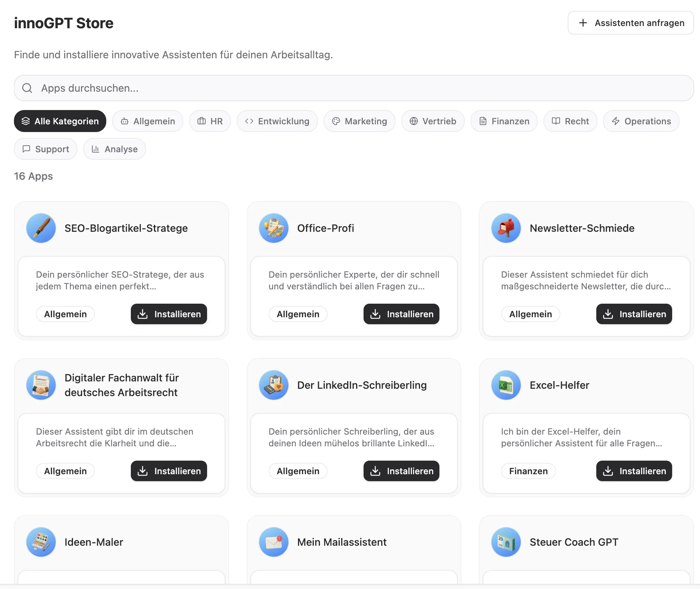Click the Assistenten anfragen button
Image resolution: width=700 pixels, height=589 pixels.
(631, 23)
